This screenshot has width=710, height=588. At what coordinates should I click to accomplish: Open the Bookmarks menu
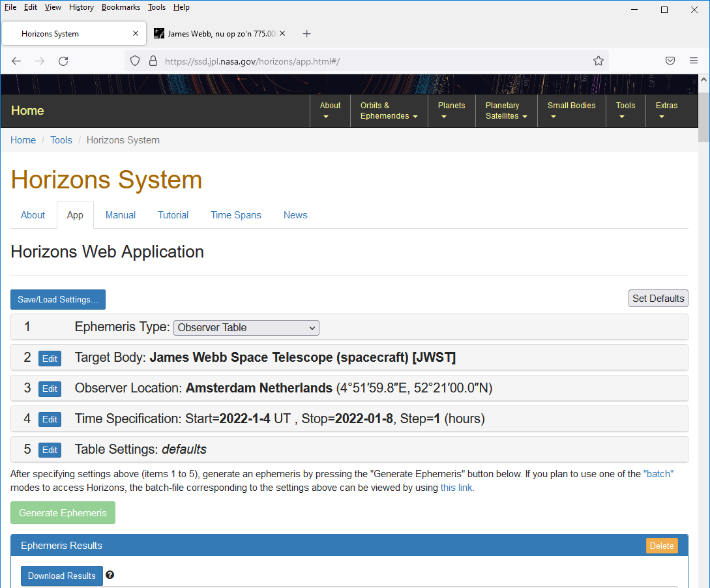[x=121, y=7]
